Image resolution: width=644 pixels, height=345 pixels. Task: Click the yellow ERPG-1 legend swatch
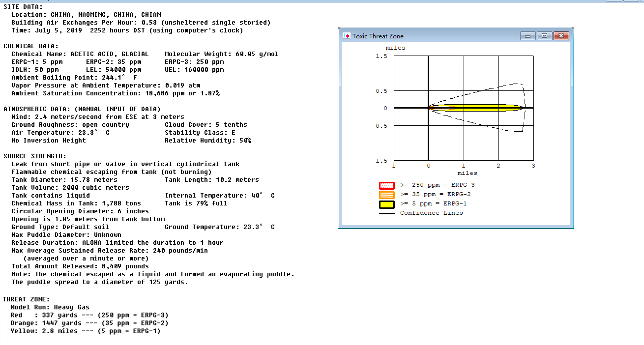(x=387, y=204)
